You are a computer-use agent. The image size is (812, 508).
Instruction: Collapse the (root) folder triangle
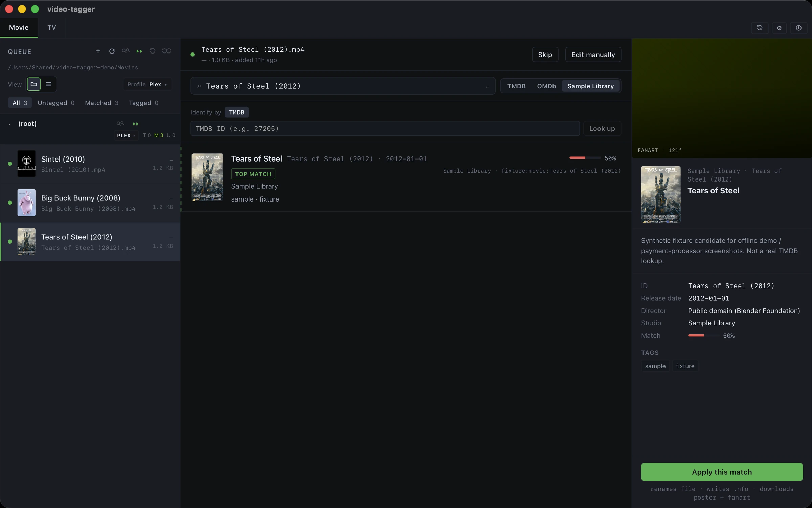coord(9,124)
